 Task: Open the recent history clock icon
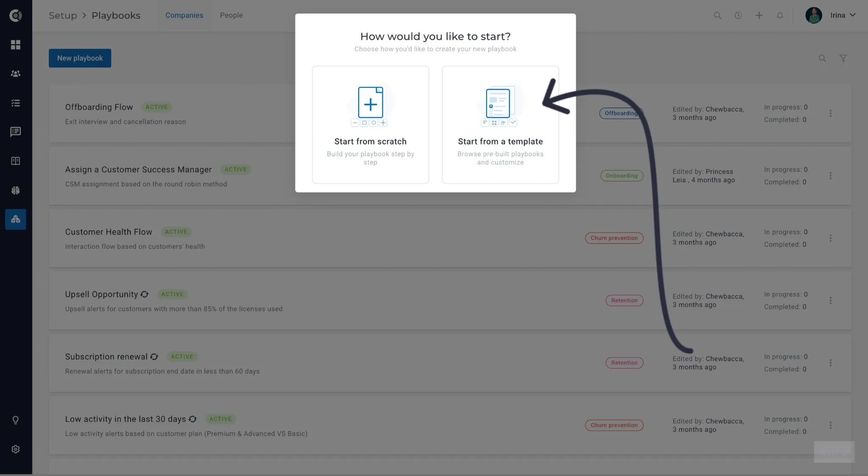coord(738,15)
